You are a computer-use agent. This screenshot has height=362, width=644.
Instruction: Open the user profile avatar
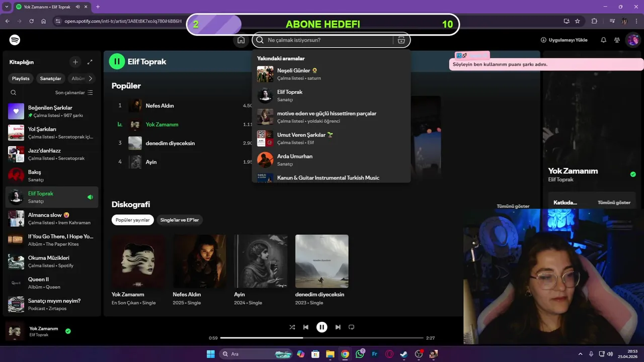[x=632, y=40]
